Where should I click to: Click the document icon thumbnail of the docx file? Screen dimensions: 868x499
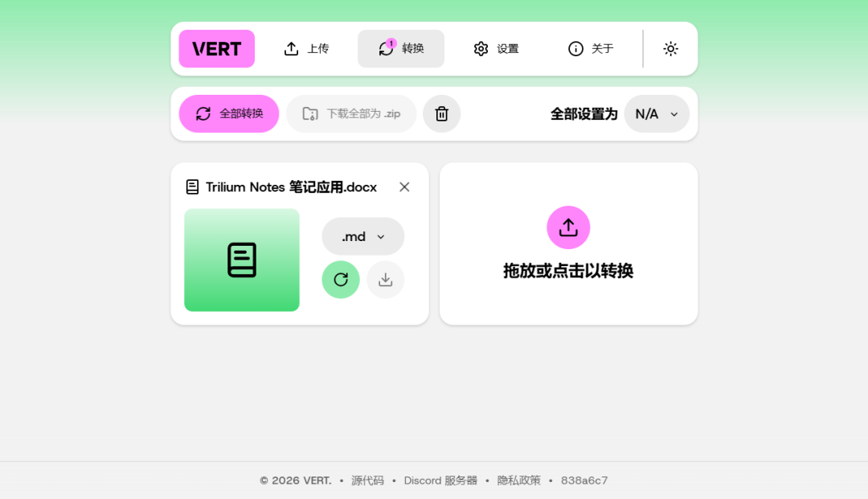tap(241, 260)
